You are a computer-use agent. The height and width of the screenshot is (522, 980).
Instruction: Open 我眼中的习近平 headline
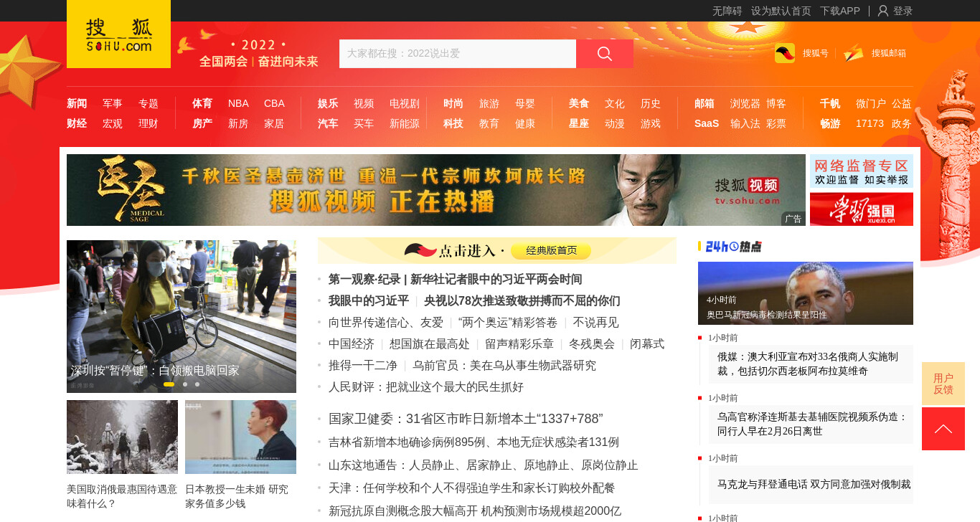(x=369, y=300)
